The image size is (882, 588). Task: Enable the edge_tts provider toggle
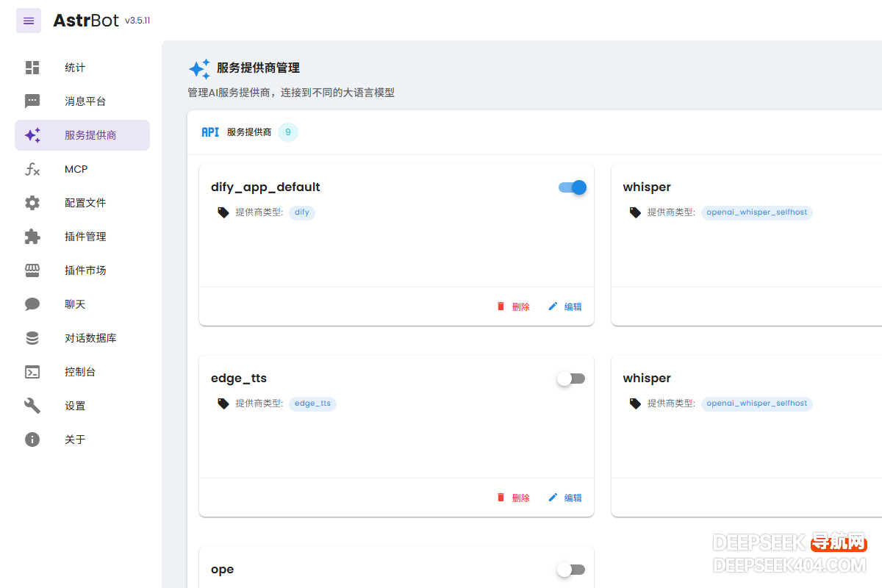tap(571, 379)
